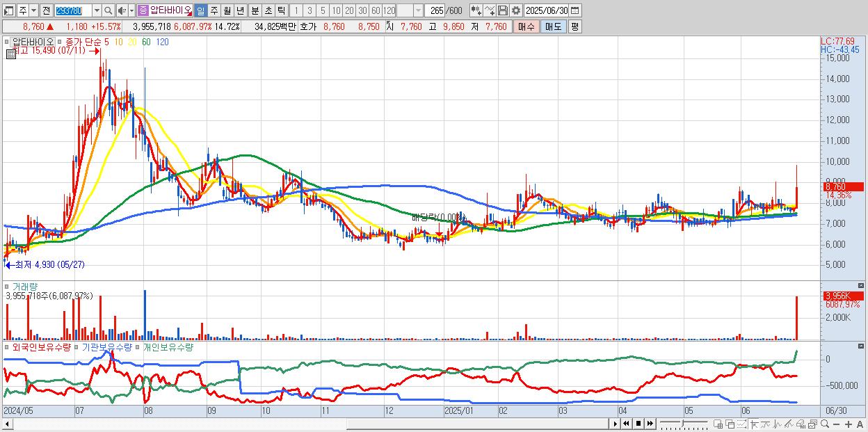Open the dropdown arrow beside speaker icon
Viewport: 868px width, 432px height.
pyautogui.click(x=131, y=10)
